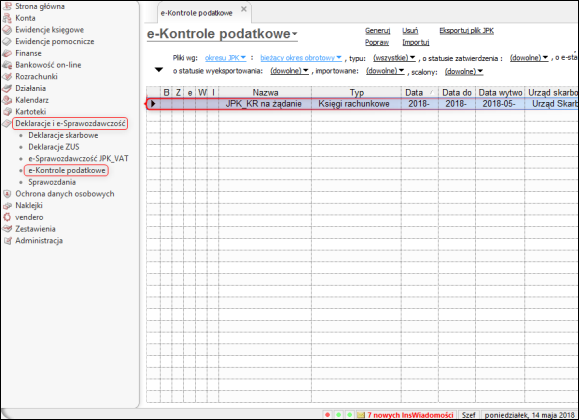Click the Eksportuj plik JPK link
The width and height of the screenshot is (579, 420).
[x=466, y=31]
